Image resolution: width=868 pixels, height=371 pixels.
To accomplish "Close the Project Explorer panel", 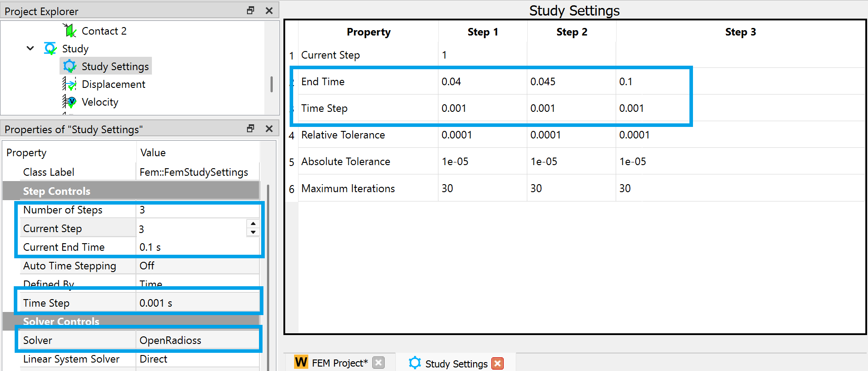I will point(269,10).
